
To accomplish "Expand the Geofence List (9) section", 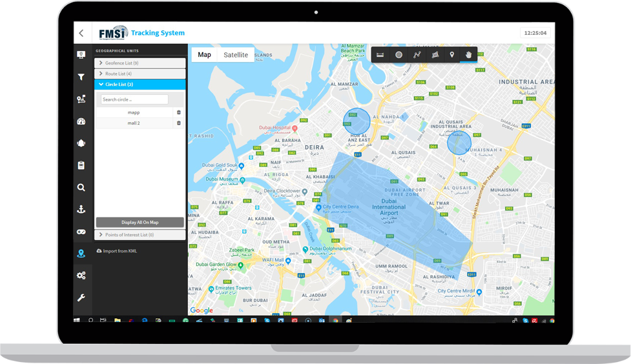I will tap(140, 63).
